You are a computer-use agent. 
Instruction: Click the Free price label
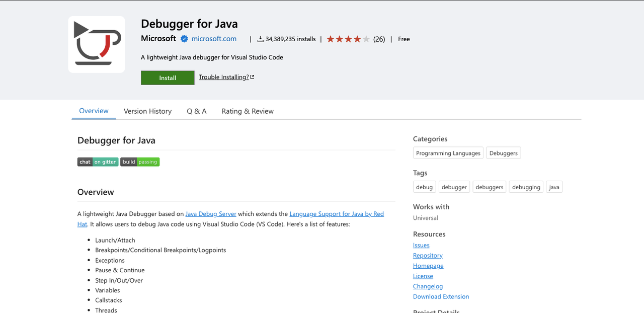[x=404, y=39]
